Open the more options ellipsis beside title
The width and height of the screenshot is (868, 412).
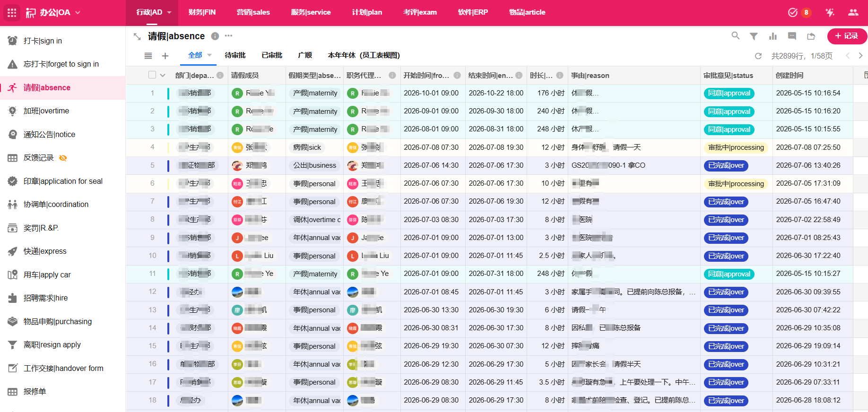(229, 36)
